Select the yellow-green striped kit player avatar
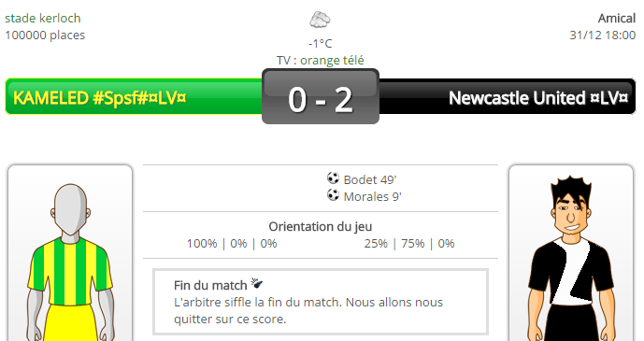This screenshot has height=341, width=644. [x=70, y=253]
